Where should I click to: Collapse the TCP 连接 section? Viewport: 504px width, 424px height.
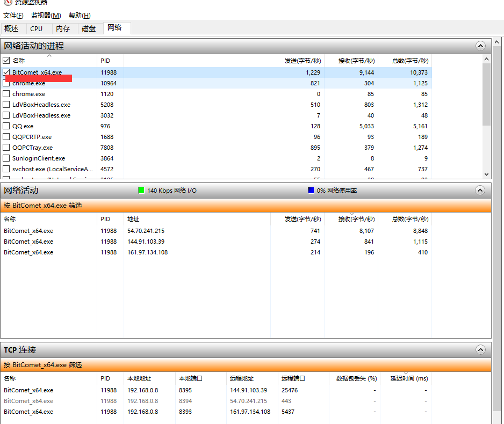tap(480, 350)
